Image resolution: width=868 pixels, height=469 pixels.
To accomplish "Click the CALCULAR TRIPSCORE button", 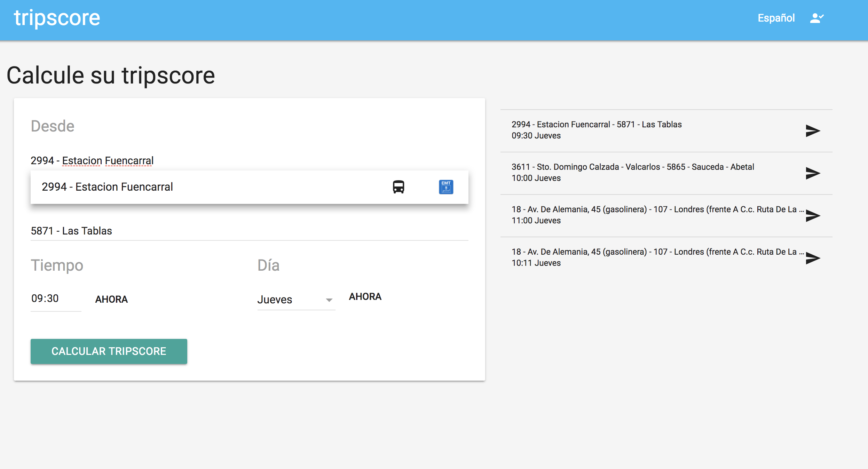I will pos(109,351).
